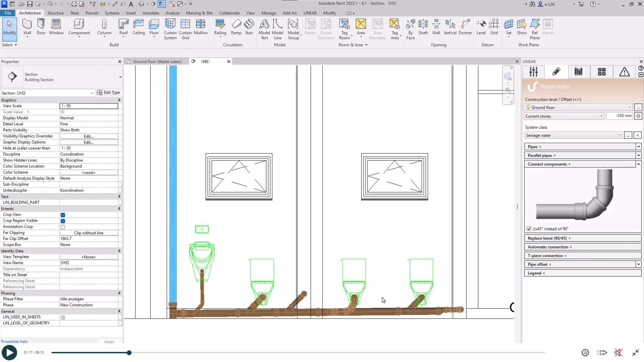Screen dimensions: 644x362
Task: Select the Railing tool
Action: 220,27
